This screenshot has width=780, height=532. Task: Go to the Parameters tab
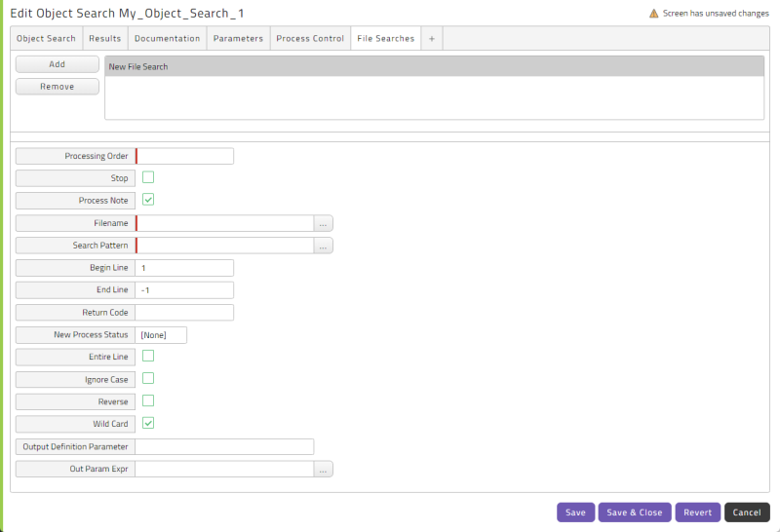pos(238,38)
